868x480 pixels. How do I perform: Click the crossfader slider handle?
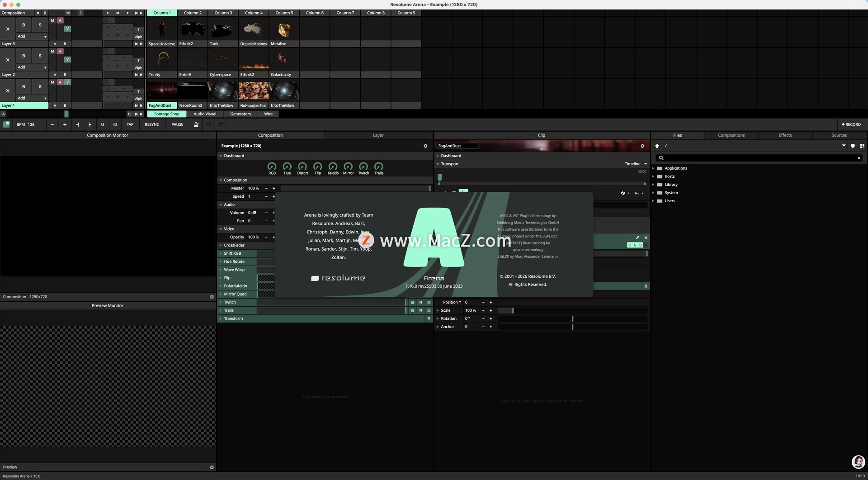point(66,114)
